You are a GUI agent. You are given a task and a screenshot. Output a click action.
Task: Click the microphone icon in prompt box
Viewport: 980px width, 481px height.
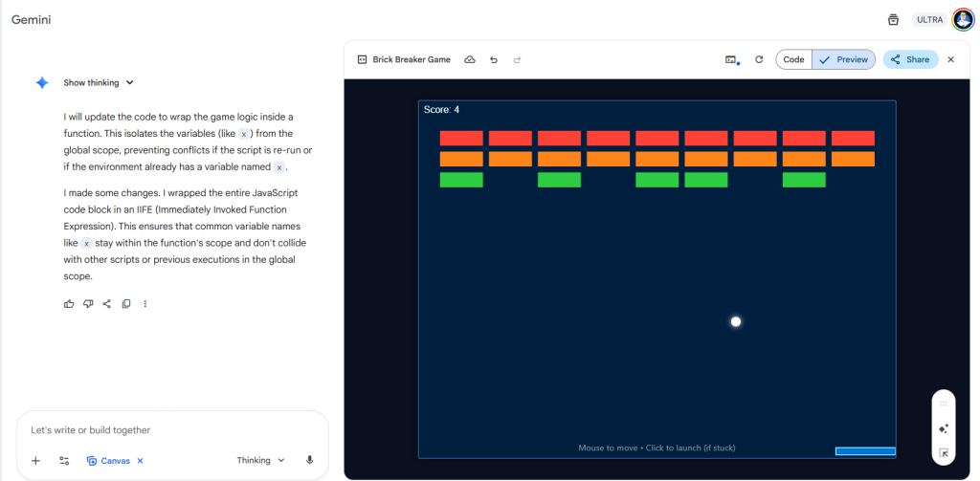point(309,460)
